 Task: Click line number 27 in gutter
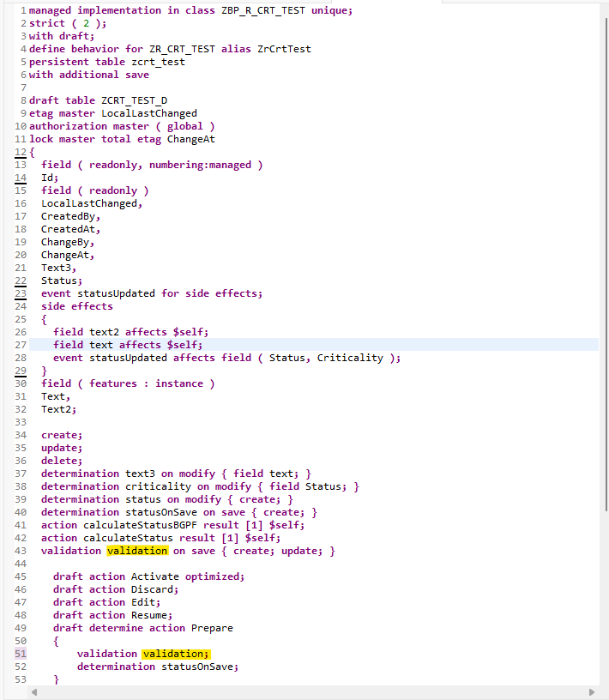(x=21, y=345)
